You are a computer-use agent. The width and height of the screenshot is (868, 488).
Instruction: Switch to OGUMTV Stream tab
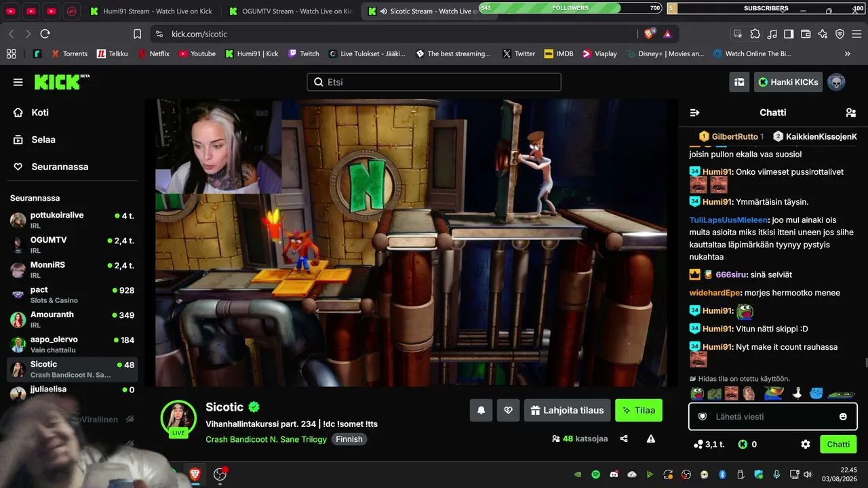292,11
